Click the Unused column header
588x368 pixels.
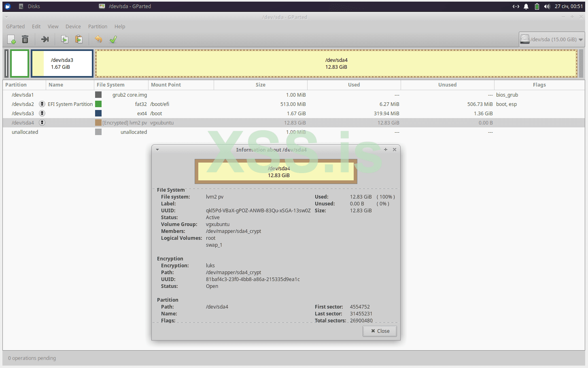coord(448,85)
